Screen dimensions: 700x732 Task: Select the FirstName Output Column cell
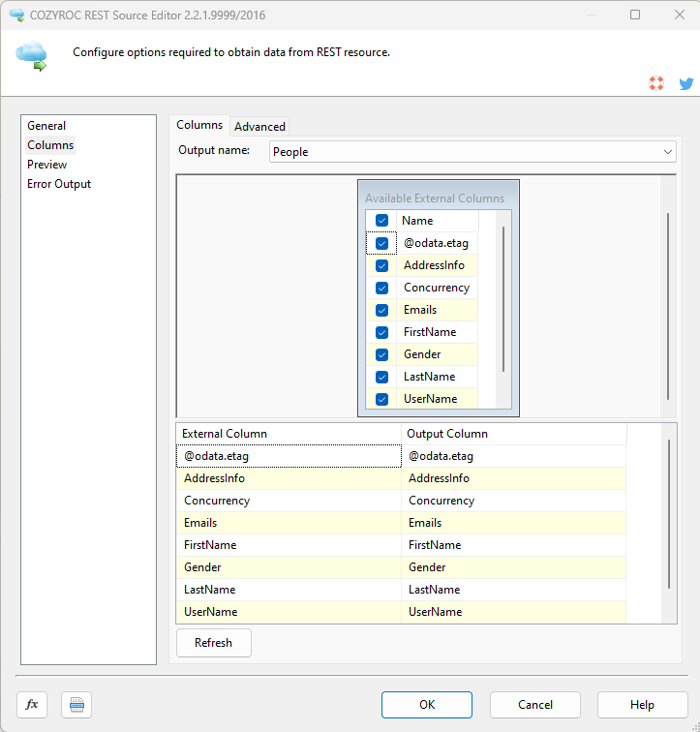click(513, 545)
